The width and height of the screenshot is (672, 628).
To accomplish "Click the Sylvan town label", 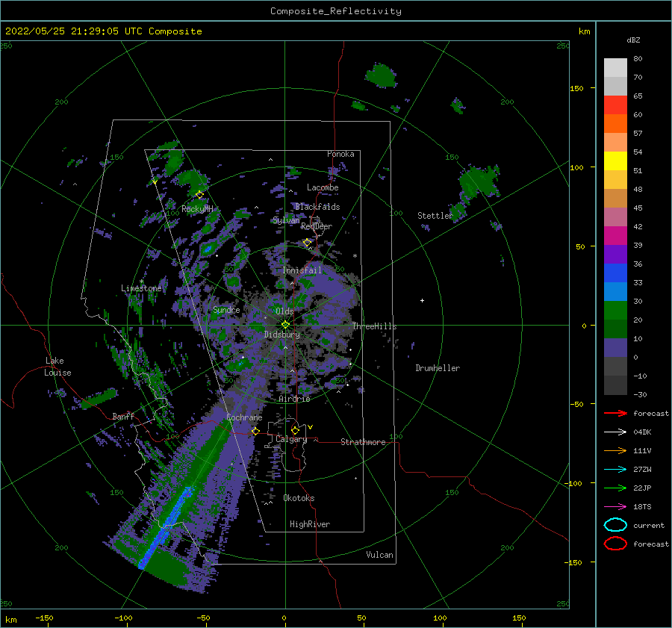I will (286, 220).
